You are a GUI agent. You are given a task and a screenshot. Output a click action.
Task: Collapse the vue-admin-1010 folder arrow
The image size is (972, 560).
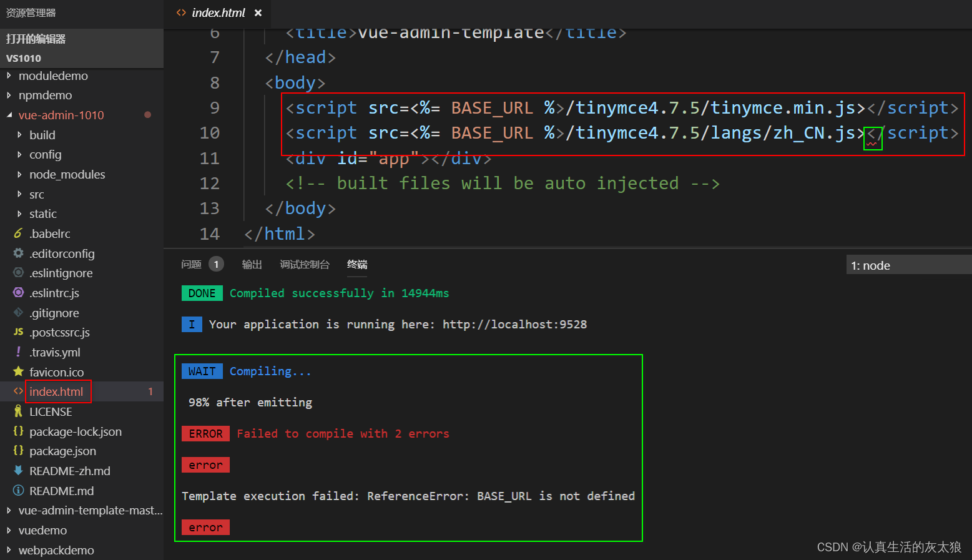9,115
